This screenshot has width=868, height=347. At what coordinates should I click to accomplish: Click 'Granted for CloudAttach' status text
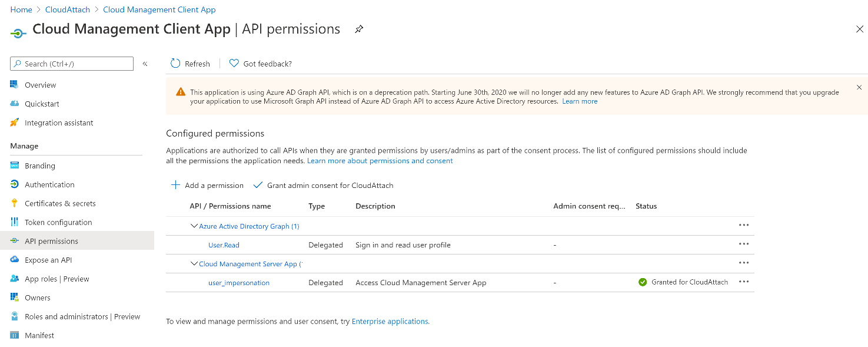click(x=690, y=282)
